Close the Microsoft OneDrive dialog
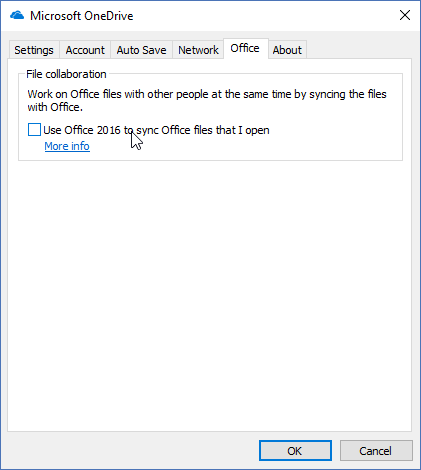The image size is (421, 470). tap(405, 15)
